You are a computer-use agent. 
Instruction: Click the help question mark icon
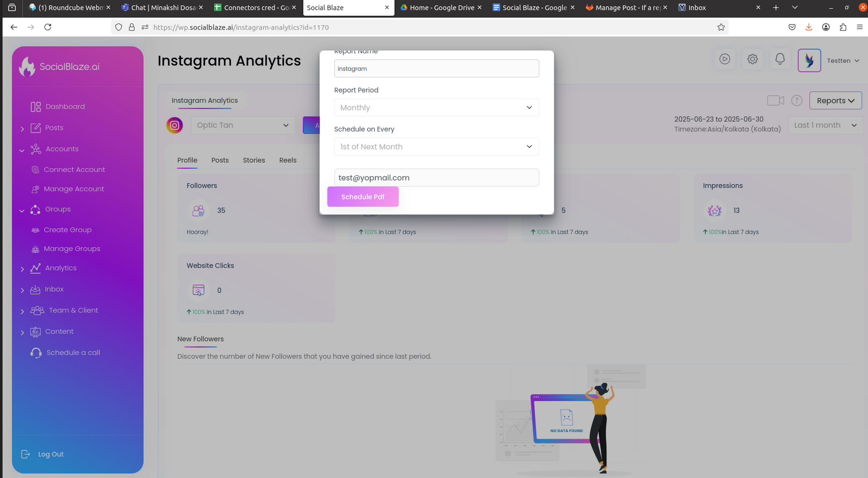(x=796, y=100)
